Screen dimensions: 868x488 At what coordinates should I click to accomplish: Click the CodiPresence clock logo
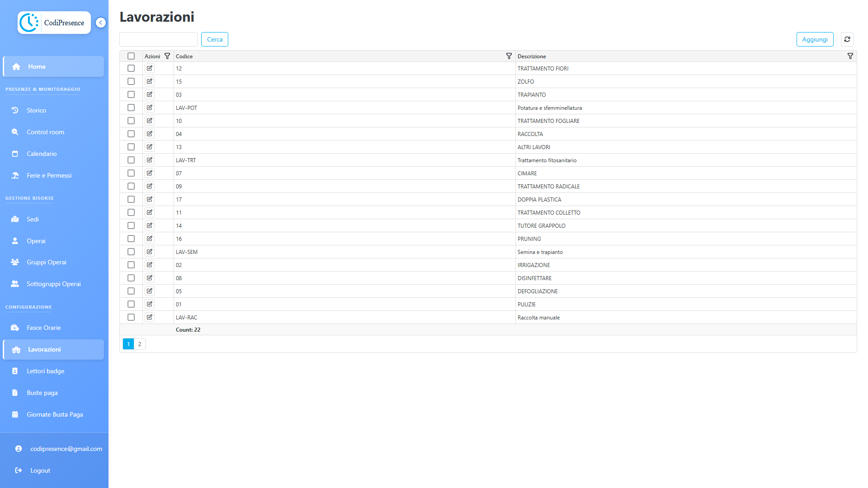tap(29, 23)
